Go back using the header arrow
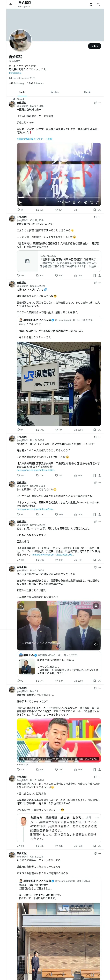Viewport: 110px width, 980px height. pyautogui.click(x=11, y=5)
